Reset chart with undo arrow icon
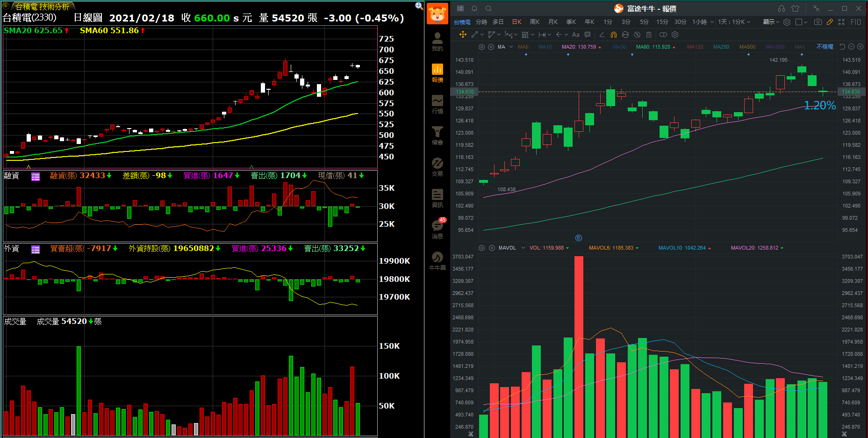868x438 pixels. point(842,47)
